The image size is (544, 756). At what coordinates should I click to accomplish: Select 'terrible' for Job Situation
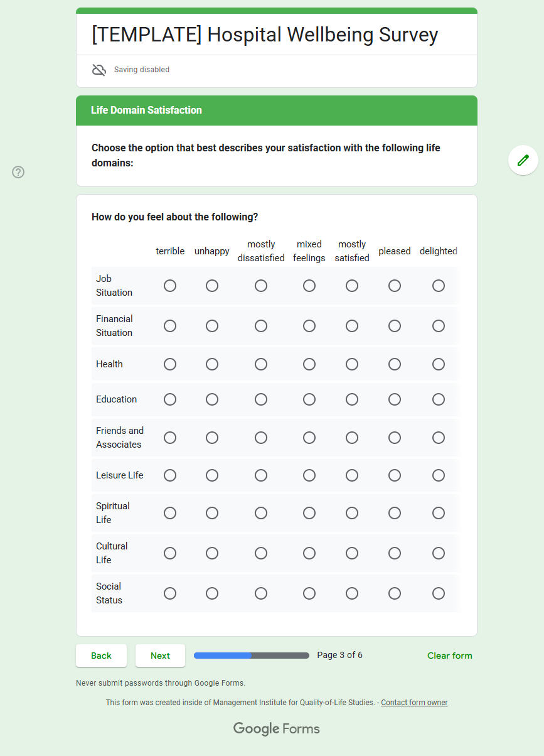click(170, 286)
